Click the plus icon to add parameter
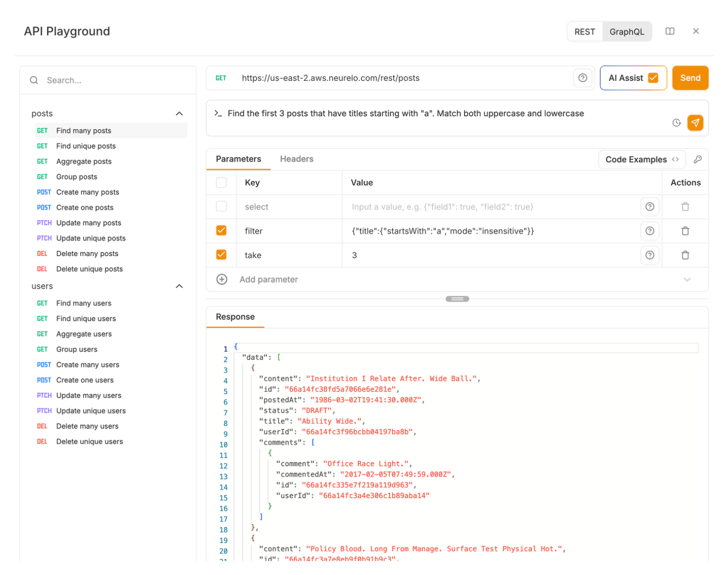Image resolution: width=728 pixels, height=575 pixels. 222,280
